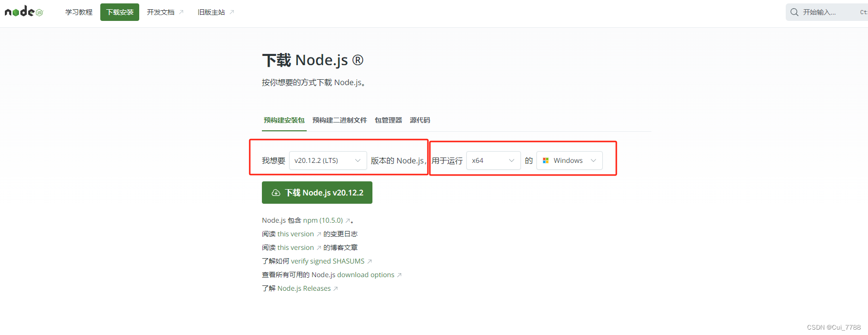The width and height of the screenshot is (868, 335).
Task: Click the chevron arrow of x64 dropdown
Action: 512,160
